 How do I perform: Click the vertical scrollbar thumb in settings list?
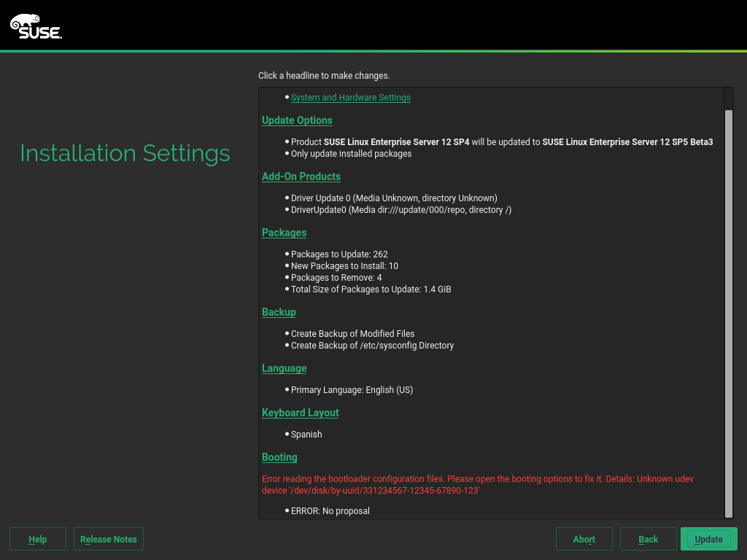[728, 314]
